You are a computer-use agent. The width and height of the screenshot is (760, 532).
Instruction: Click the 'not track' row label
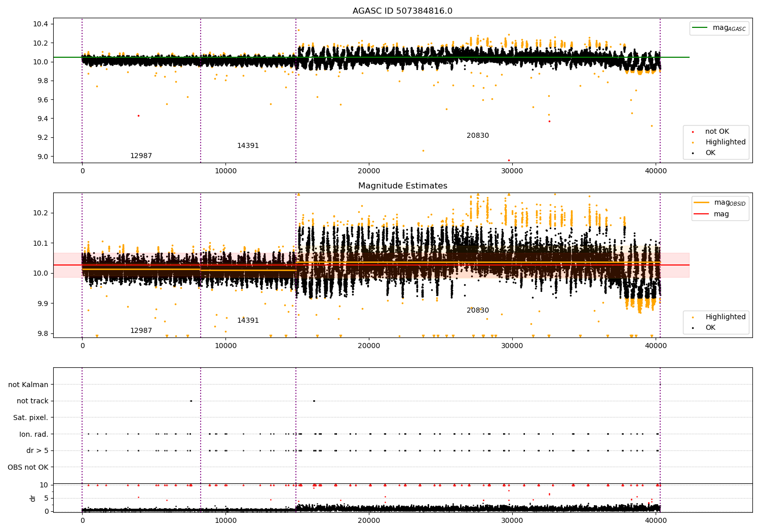[x=32, y=401]
